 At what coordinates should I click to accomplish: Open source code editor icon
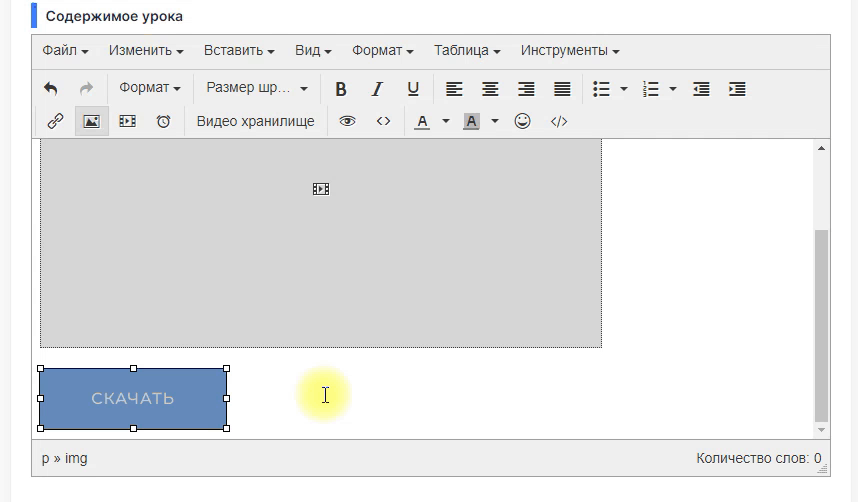tap(559, 121)
